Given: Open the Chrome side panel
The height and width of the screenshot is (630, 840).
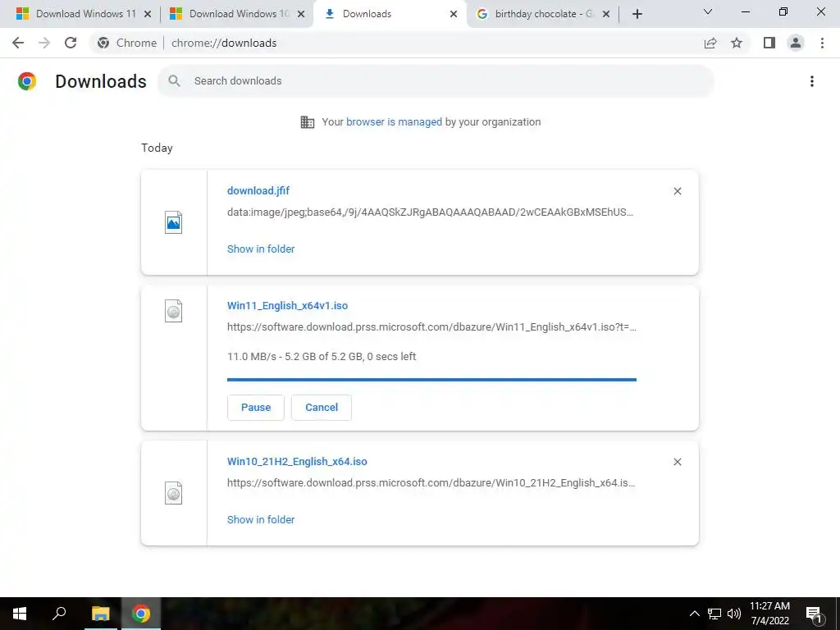Looking at the screenshot, I should click(x=769, y=43).
